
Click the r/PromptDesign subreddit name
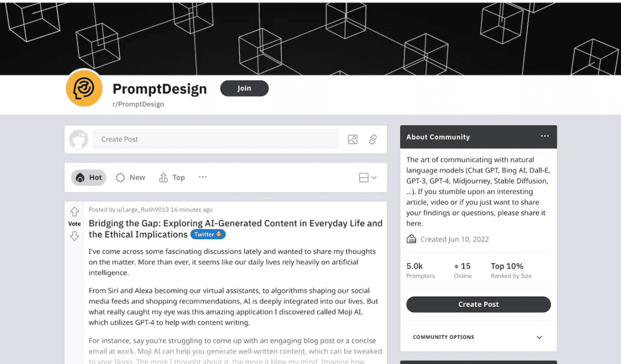[138, 104]
